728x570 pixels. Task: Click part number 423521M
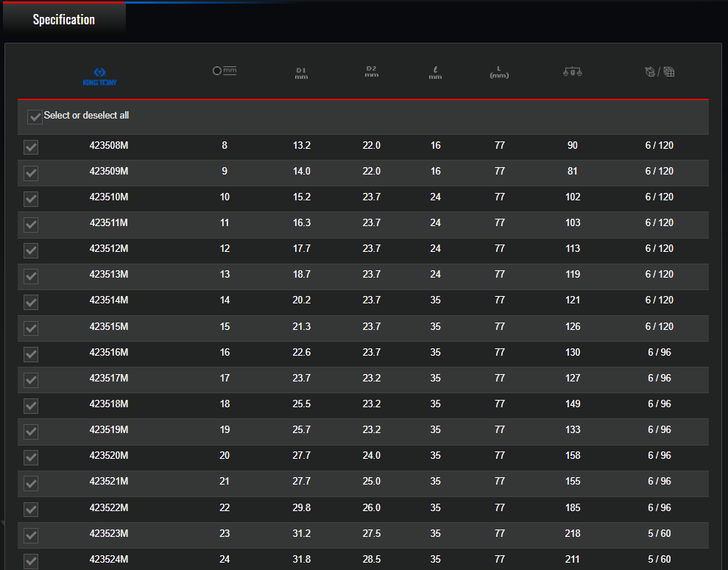(109, 482)
